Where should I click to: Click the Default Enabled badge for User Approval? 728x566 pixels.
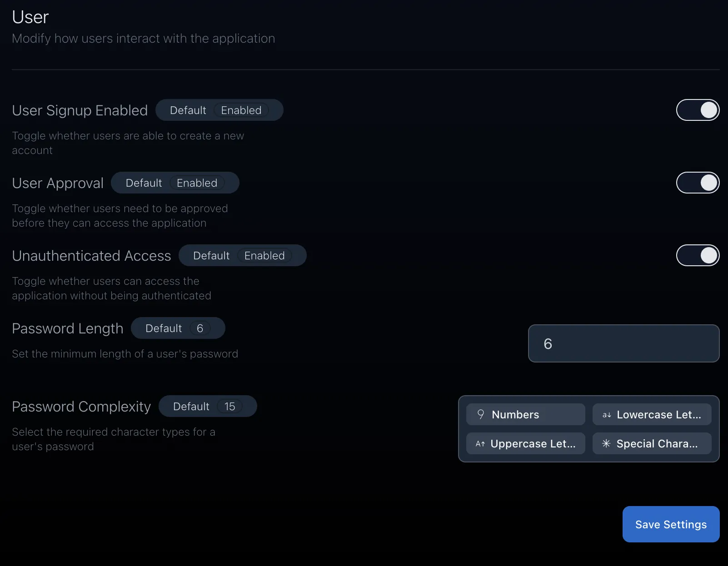point(175,183)
